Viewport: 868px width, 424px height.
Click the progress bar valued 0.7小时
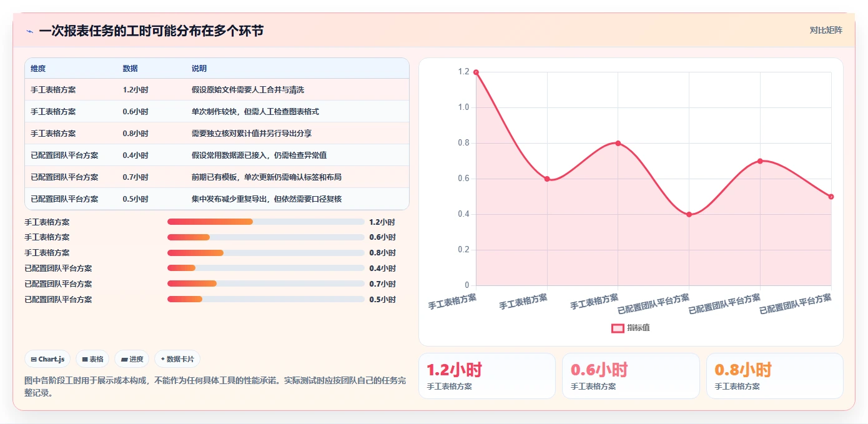click(x=266, y=284)
